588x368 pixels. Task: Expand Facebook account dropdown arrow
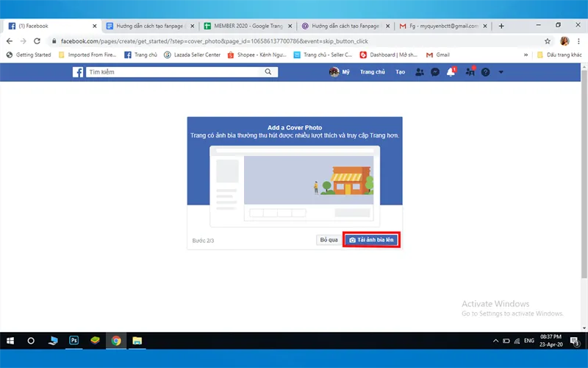pyautogui.click(x=501, y=72)
